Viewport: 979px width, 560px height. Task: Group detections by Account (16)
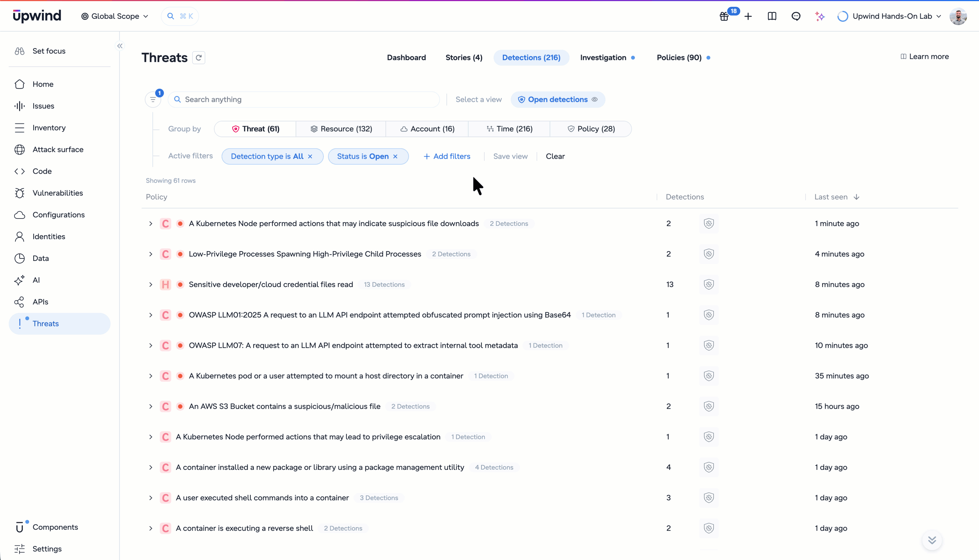tap(427, 129)
